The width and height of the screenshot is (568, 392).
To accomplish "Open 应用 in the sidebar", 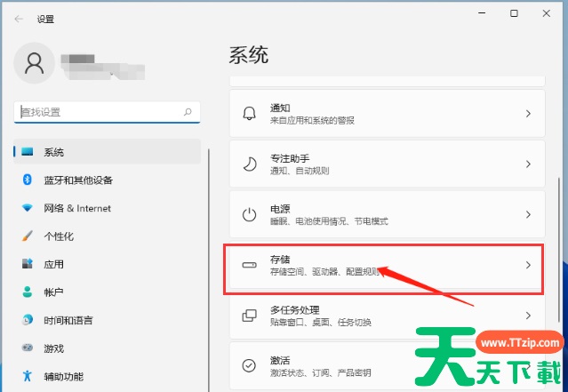I will (x=54, y=264).
